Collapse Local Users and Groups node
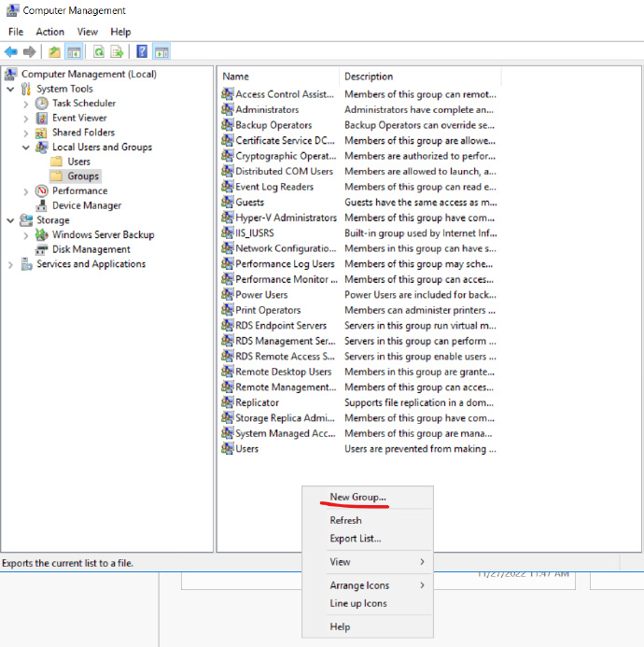This screenshot has height=647, width=644. 26,148
